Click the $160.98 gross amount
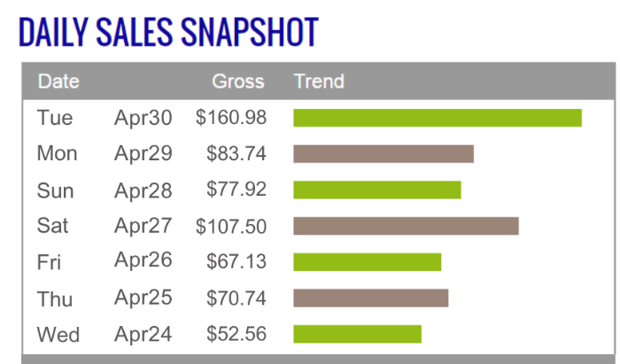 231,118
